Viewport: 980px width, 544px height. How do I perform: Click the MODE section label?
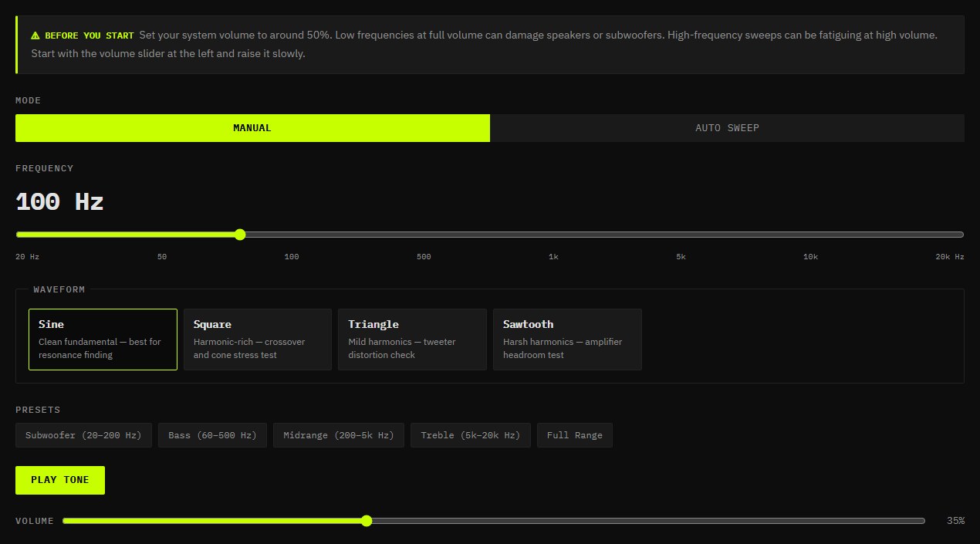point(29,100)
